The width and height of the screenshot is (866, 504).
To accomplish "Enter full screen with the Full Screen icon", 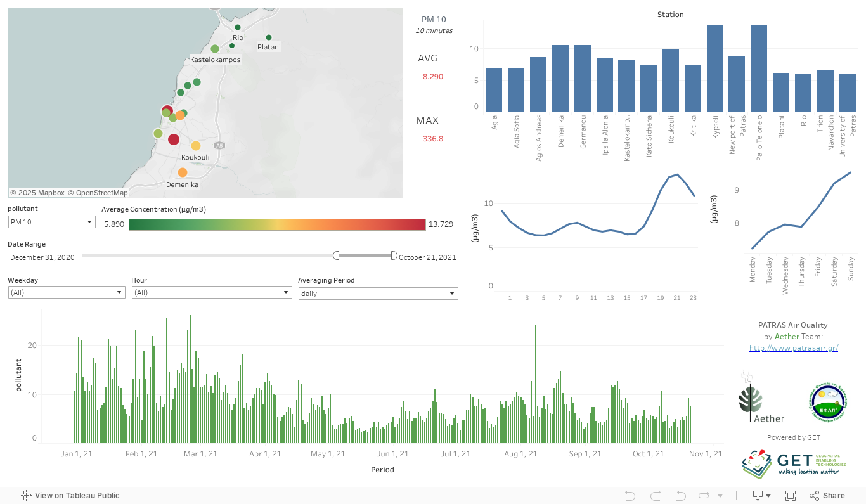I will [x=791, y=496].
